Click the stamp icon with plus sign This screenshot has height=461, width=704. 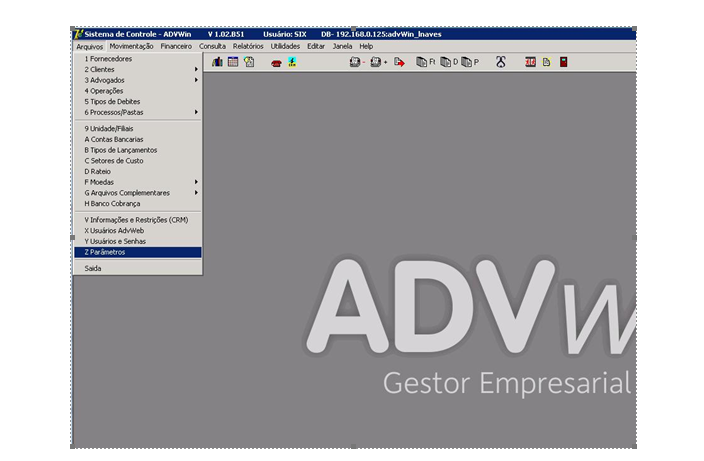(378, 62)
